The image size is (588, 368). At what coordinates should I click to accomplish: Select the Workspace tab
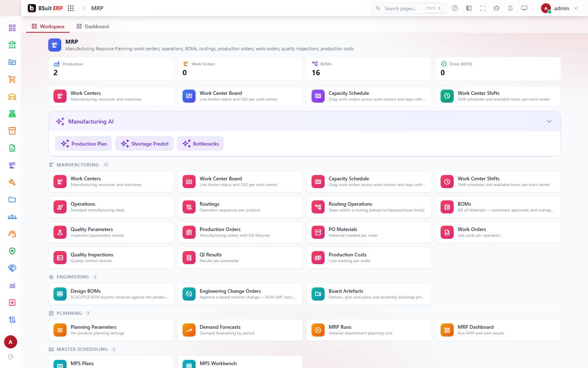coord(48,27)
